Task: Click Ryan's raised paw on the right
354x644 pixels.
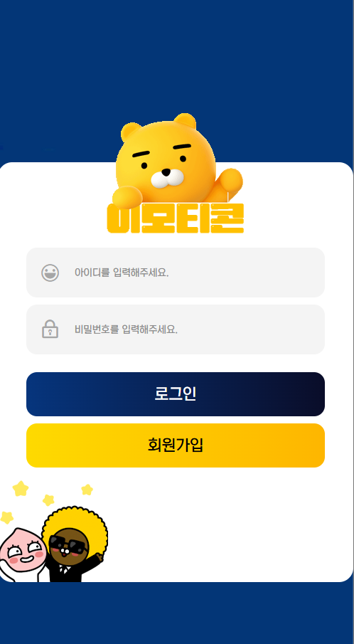Action: pyautogui.click(x=230, y=180)
